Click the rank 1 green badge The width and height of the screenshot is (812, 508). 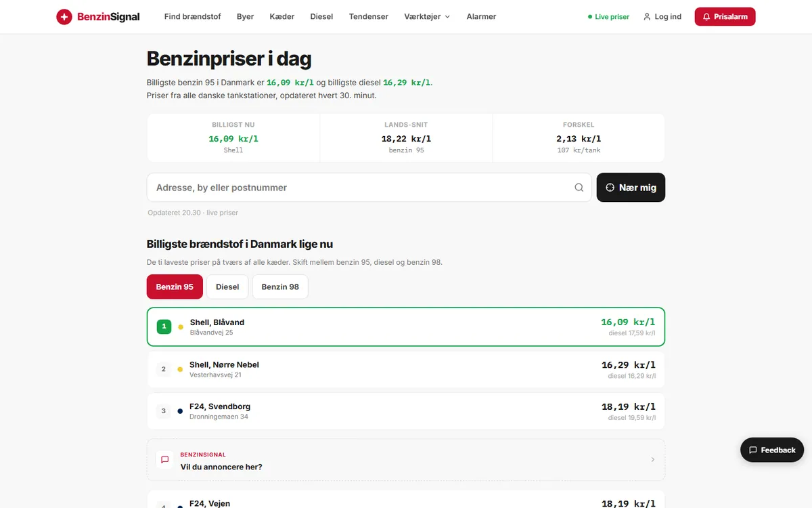pyautogui.click(x=164, y=326)
